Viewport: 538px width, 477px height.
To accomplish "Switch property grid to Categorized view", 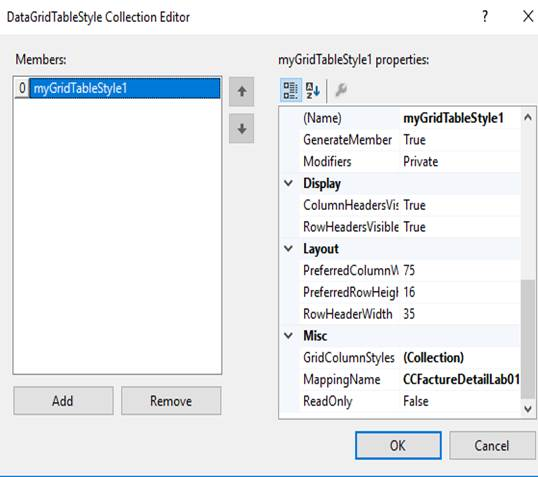I will pyautogui.click(x=291, y=90).
